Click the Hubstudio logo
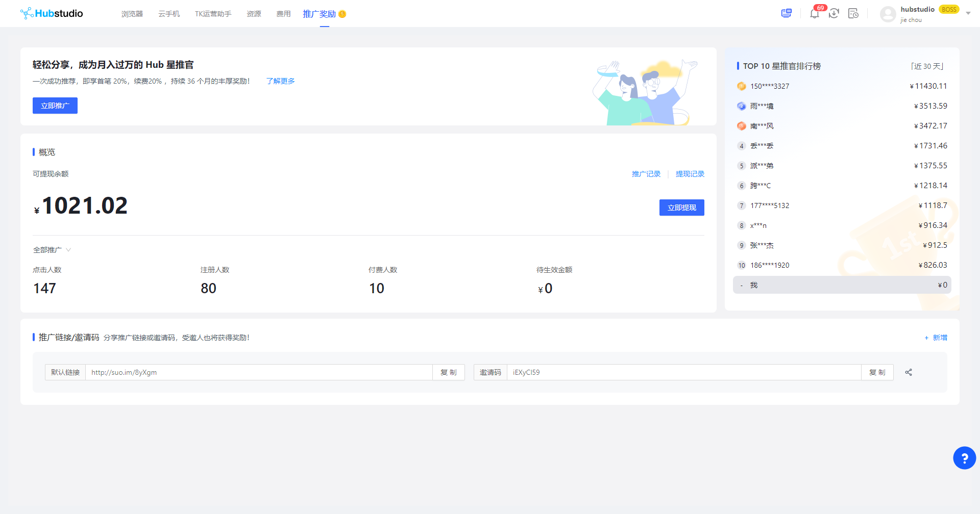Screen dimensions: 980x514 point(52,13)
